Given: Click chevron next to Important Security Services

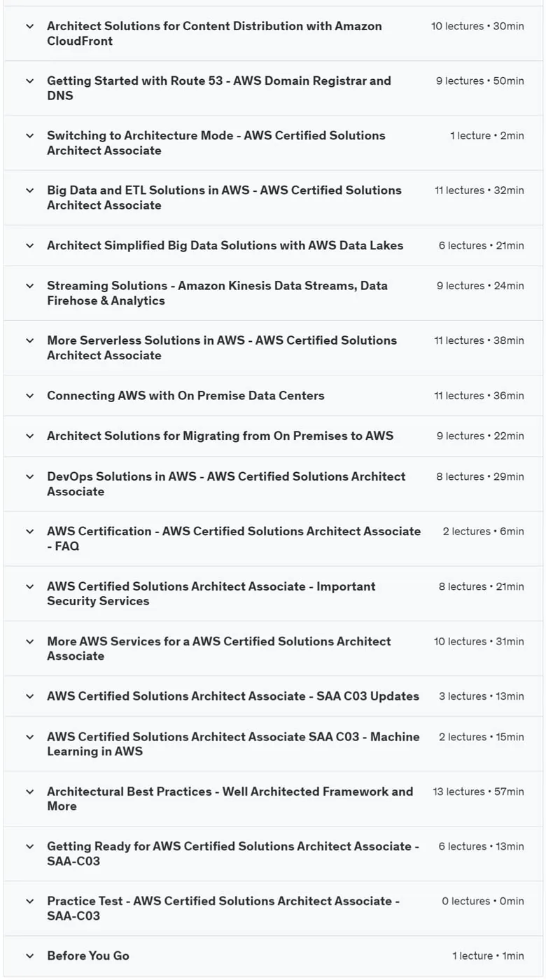Looking at the screenshot, I should 29,587.
